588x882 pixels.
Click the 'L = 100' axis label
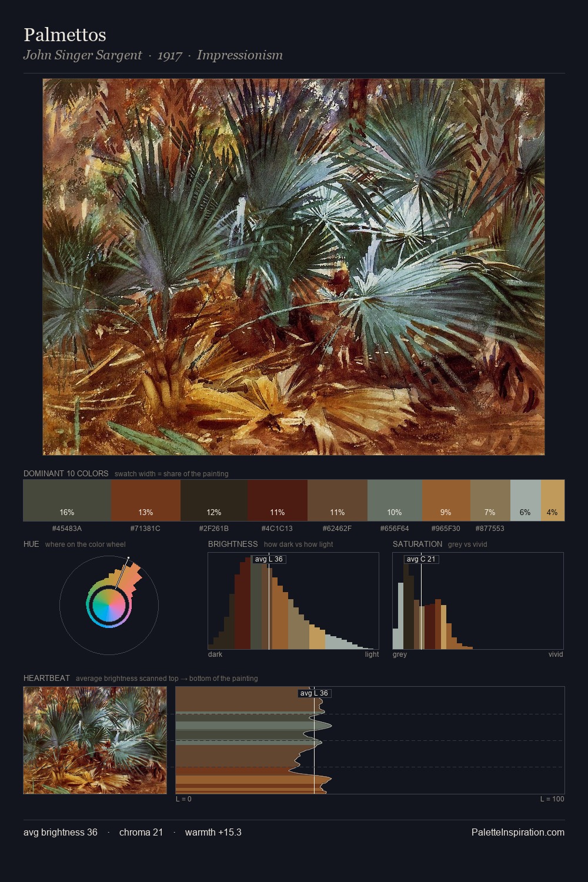552,799
